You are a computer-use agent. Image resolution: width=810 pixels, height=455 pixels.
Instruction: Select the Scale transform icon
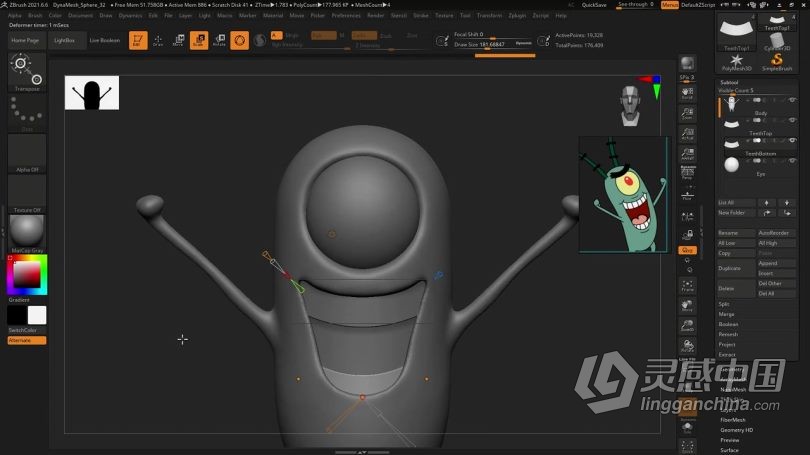point(199,40)
